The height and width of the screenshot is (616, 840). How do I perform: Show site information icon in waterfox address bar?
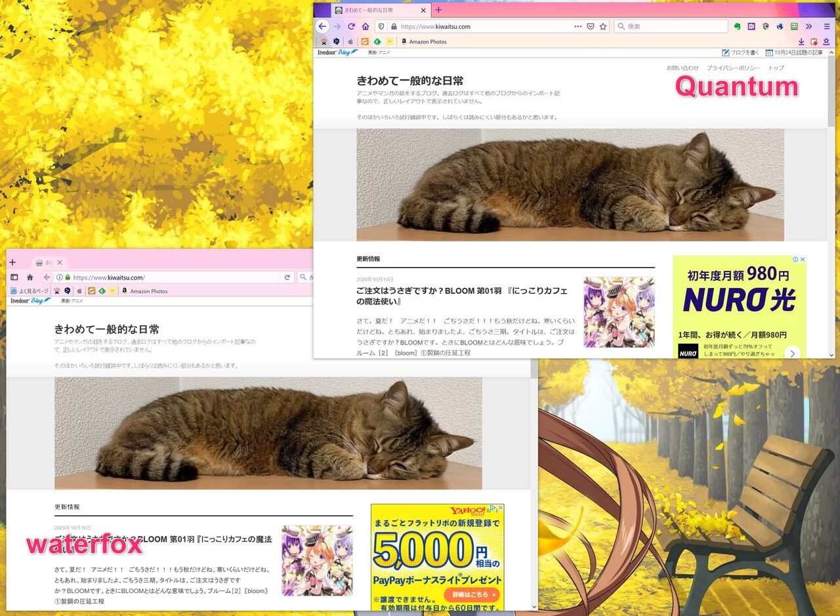pos(59,277)
